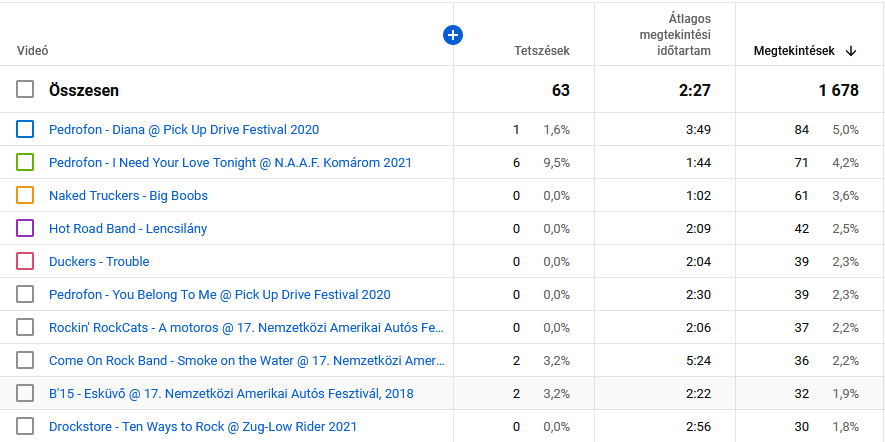Sort table by Tetszések column
885x442 pixels.
(541, 51)
